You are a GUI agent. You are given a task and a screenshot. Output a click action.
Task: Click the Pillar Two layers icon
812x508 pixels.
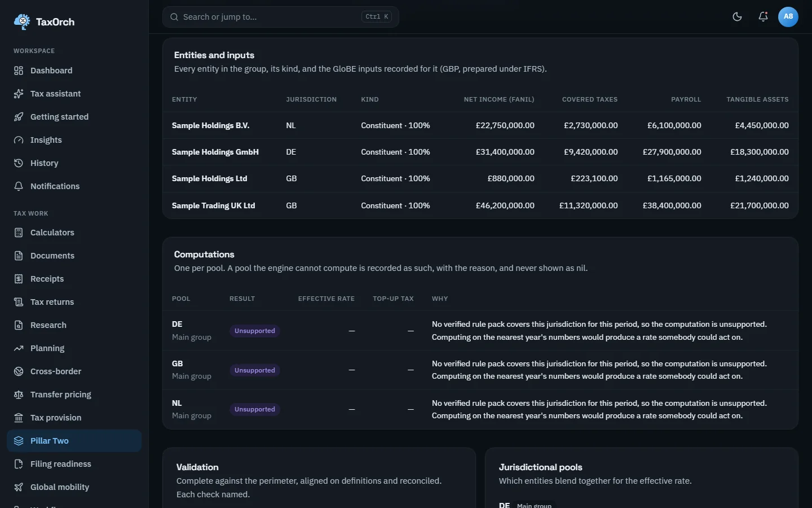(x=19, y=441)
